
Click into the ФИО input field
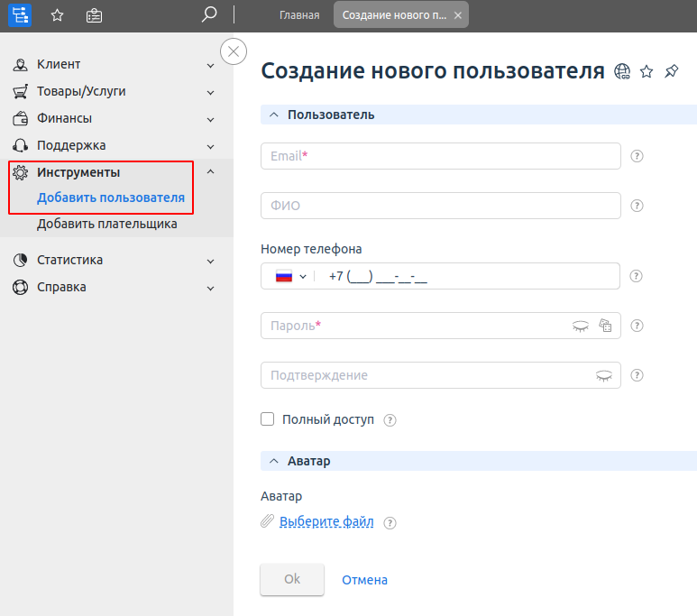[441, 206]
